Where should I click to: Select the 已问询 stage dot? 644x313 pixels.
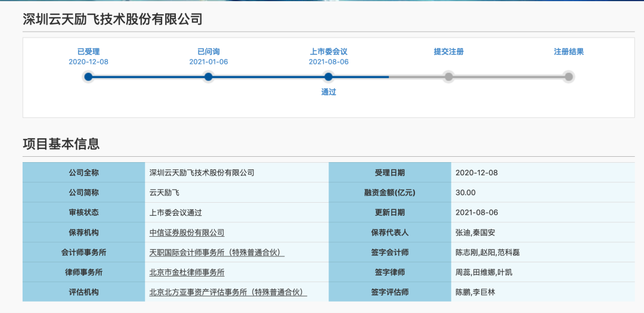click(x=208, y=77)
